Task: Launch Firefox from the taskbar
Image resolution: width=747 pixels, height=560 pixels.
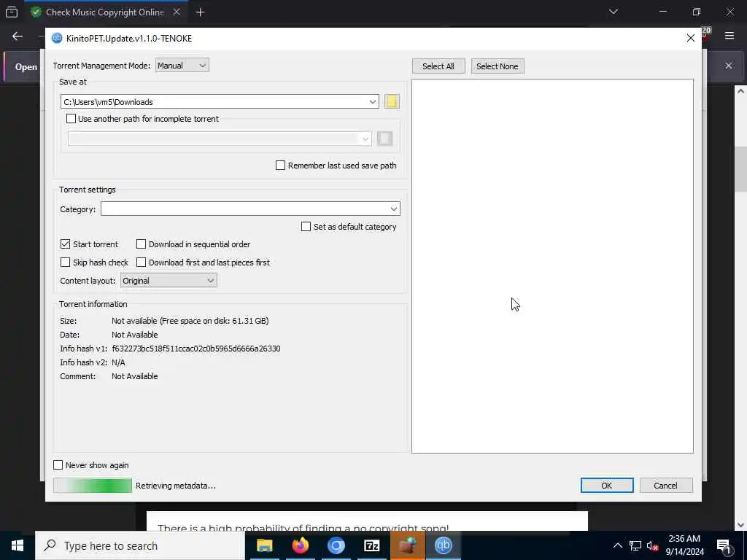Action: 300,545
